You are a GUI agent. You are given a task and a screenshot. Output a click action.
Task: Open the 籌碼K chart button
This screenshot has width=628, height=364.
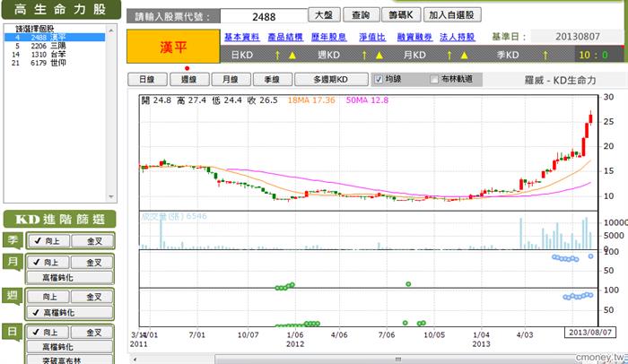(x=401, y=15)
